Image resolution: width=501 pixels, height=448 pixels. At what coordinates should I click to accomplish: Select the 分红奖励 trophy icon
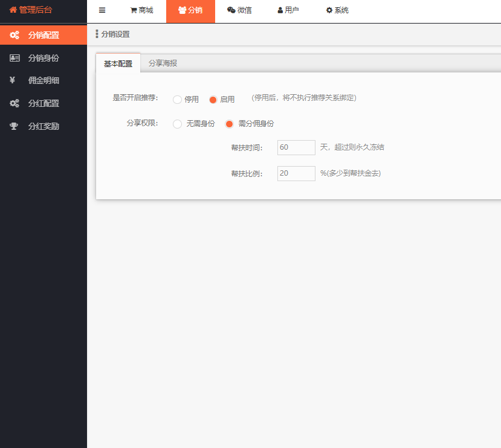(15, 126)
